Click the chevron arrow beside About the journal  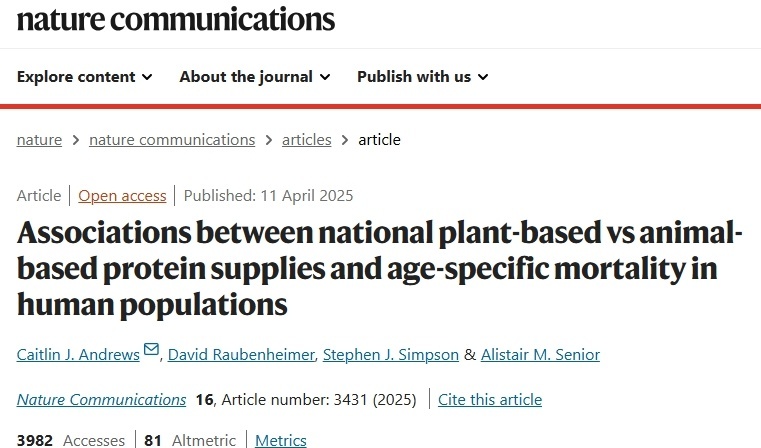point(325,77)
